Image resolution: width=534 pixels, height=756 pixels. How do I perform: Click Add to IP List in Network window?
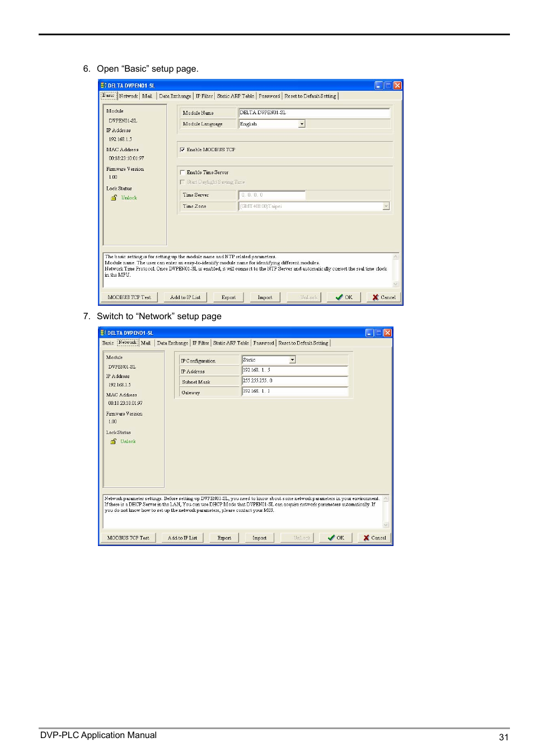click(x=182, y=538)
